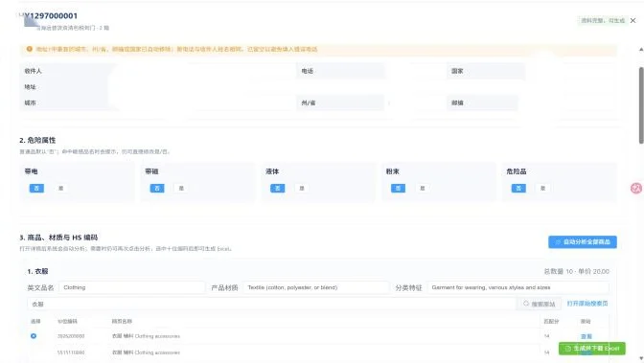
Task: Click the 总数量 10 · 单价 20.00 summary
Action: [x=576, y=271]
